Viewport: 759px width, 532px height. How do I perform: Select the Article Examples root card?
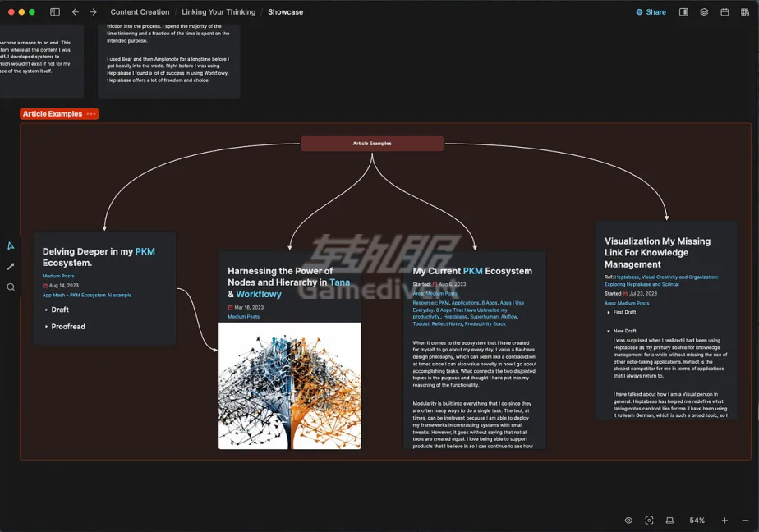pyautogui.click(x=372, y=144)
